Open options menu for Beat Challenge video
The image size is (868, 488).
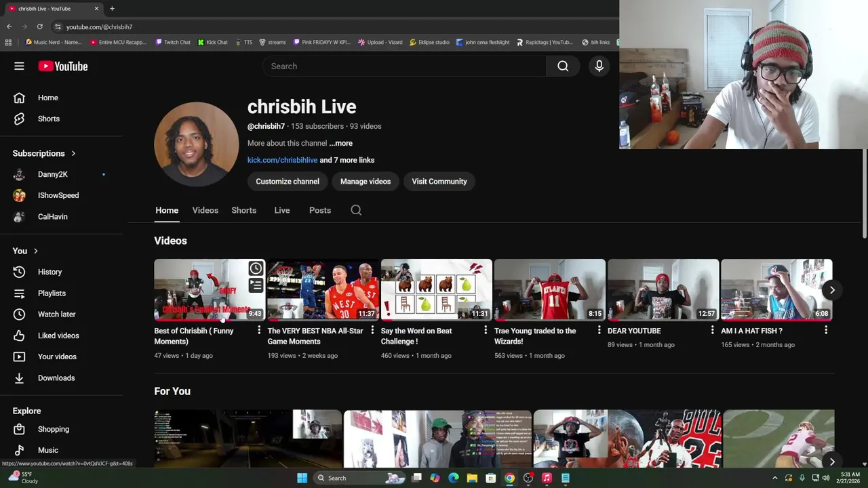pyautogui.click(x=485, y=330)
